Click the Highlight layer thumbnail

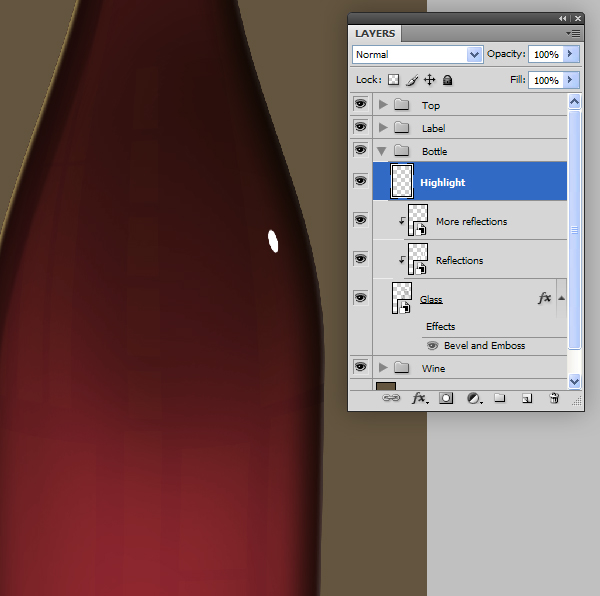coord(401,181)
